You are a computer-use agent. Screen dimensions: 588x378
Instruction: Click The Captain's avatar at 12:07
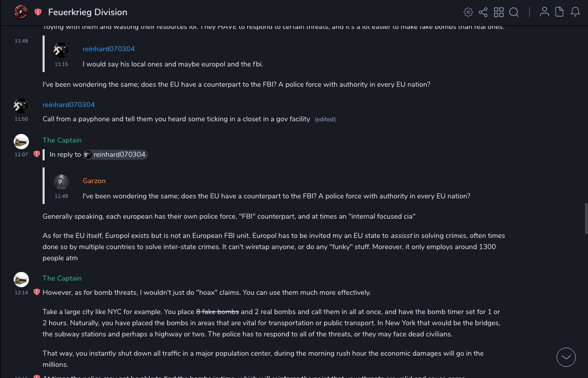(x=21, y=141)
